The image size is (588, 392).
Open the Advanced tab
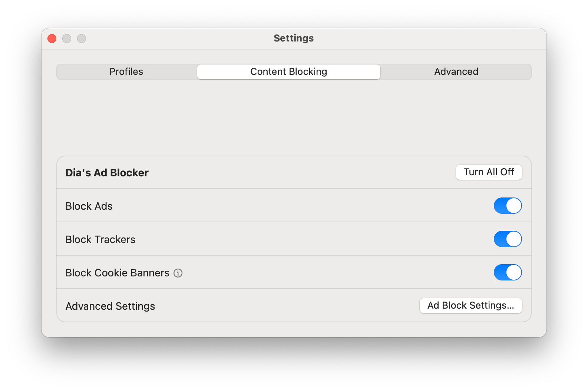point(456,72)
